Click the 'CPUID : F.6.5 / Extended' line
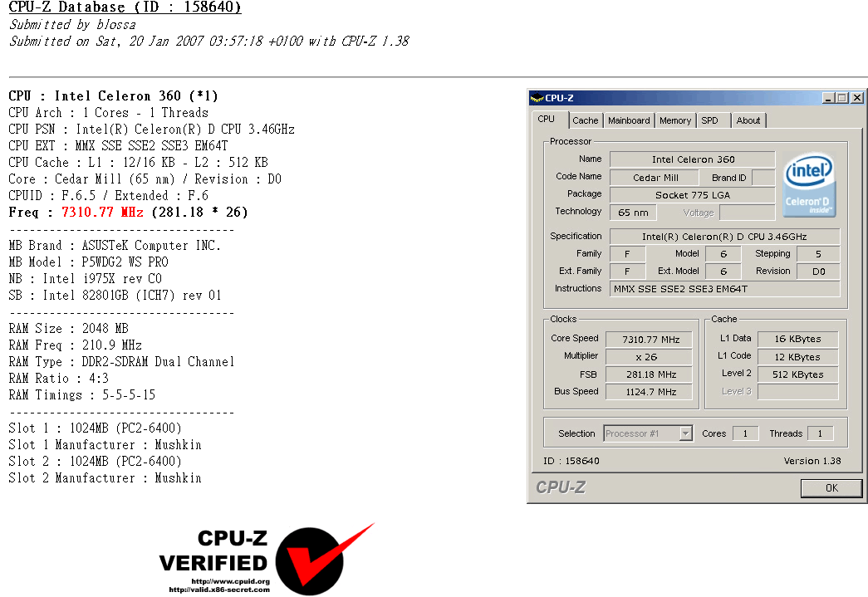The image size is (868, 597). click(109, 196)
